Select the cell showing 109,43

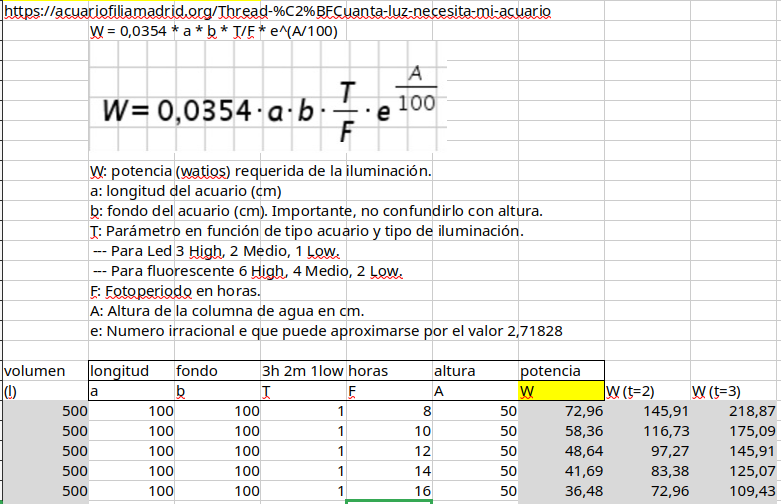[733, 491]
